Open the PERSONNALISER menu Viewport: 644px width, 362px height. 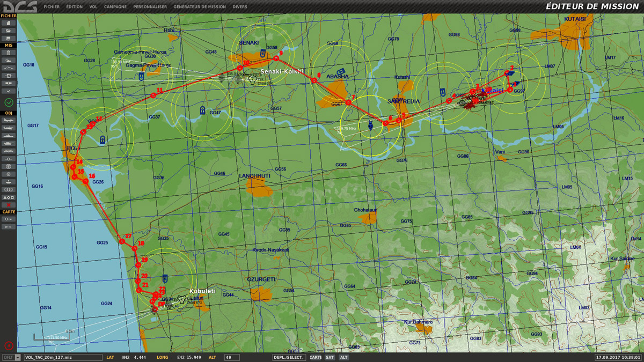(x=150, y=7)
